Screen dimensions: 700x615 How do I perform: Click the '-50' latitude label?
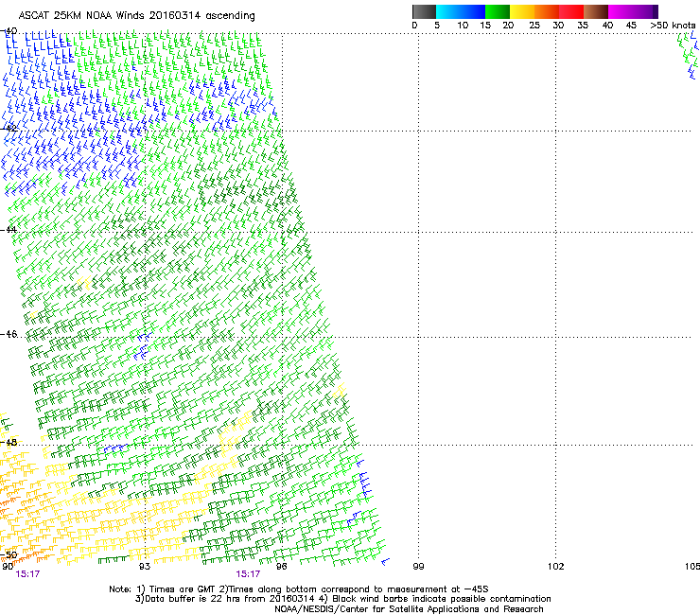(9, 555)
